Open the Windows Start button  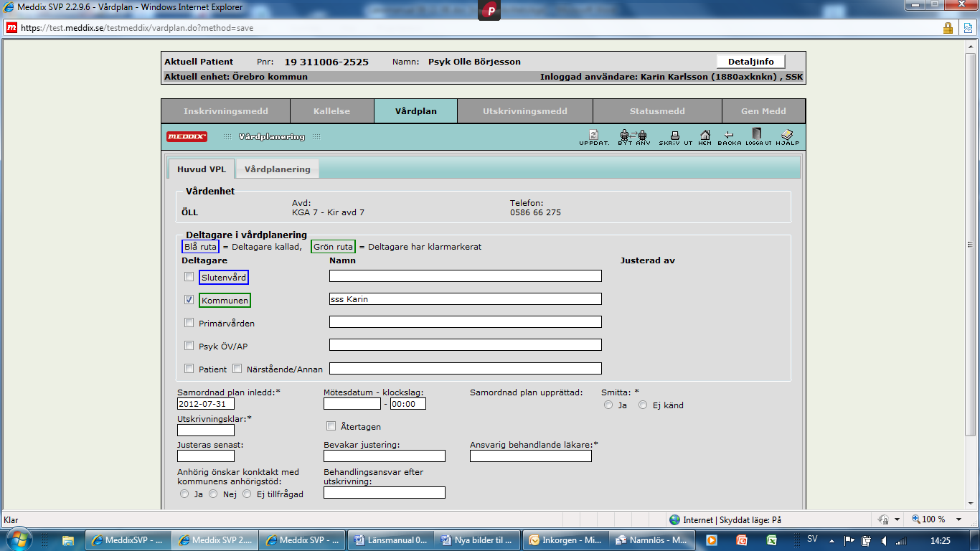pos(17,540)
